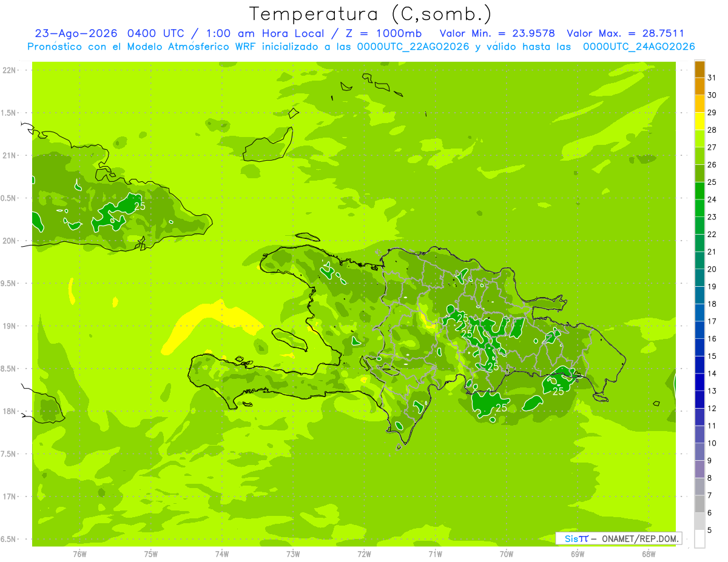The width and height of the screenshot is (728, 562).
Task: Pick the swatch between 25 and 26
Action: coord(699,173)
